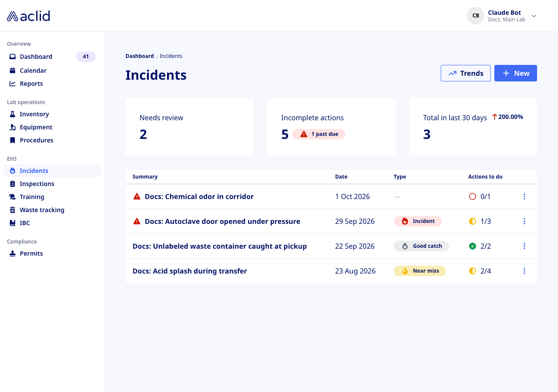This screenshot has width=558, height=392.
Task: Open Autoclave door opened under pressure incident
Action: [x=222, y=222]
